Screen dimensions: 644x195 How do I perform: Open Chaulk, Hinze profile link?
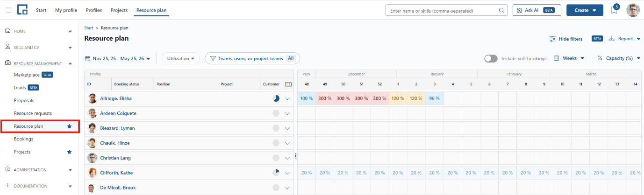(x=115, y=143)
